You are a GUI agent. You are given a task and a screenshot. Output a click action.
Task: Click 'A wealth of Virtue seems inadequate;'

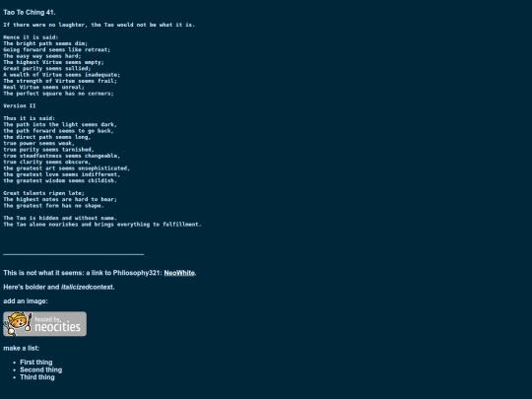pos(62,75)
